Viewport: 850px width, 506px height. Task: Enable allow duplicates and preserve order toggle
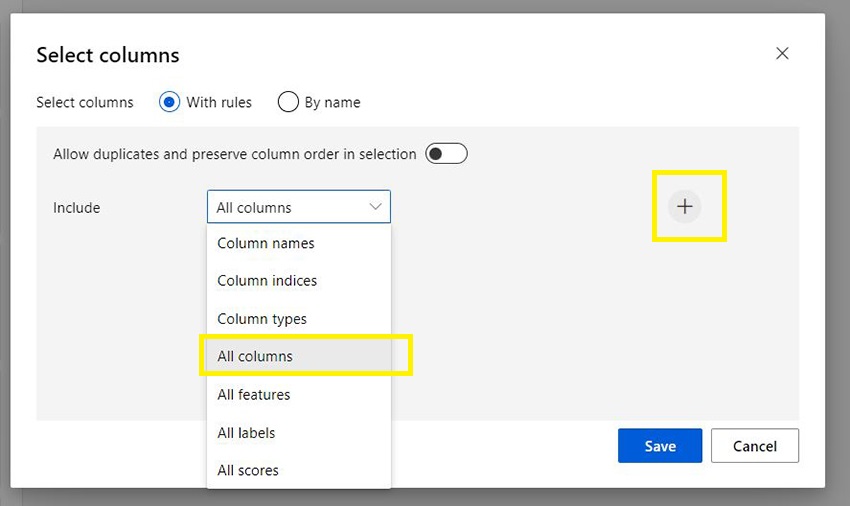446,154
